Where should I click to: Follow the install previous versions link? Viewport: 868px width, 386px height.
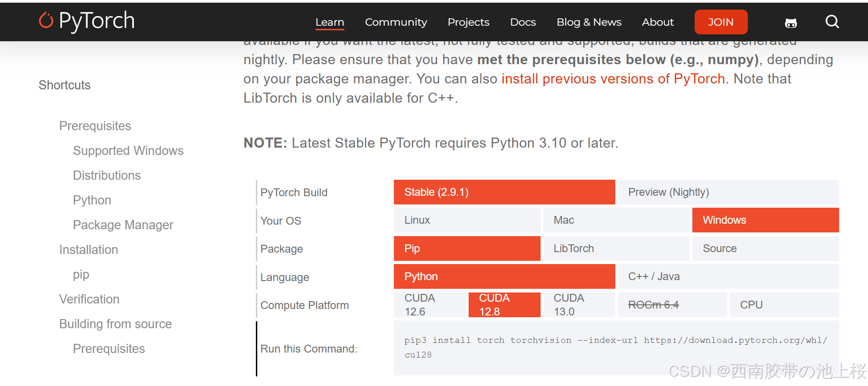coord(613,79)
